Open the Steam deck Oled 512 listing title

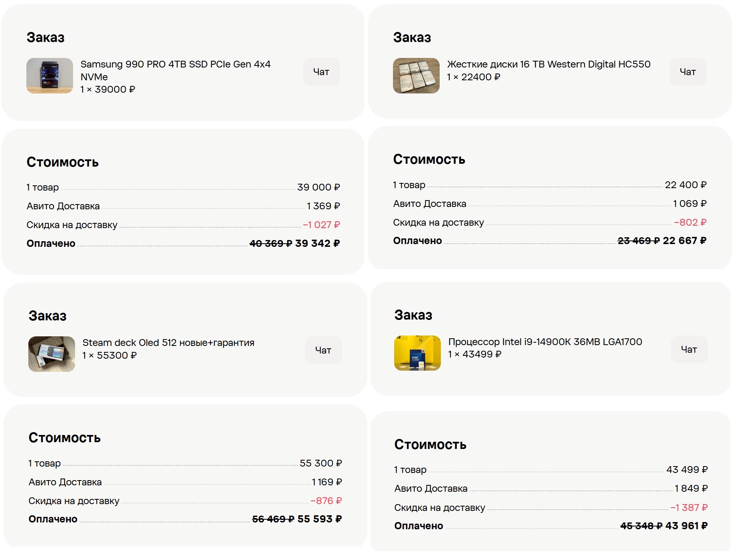click(x=168, y=343)
